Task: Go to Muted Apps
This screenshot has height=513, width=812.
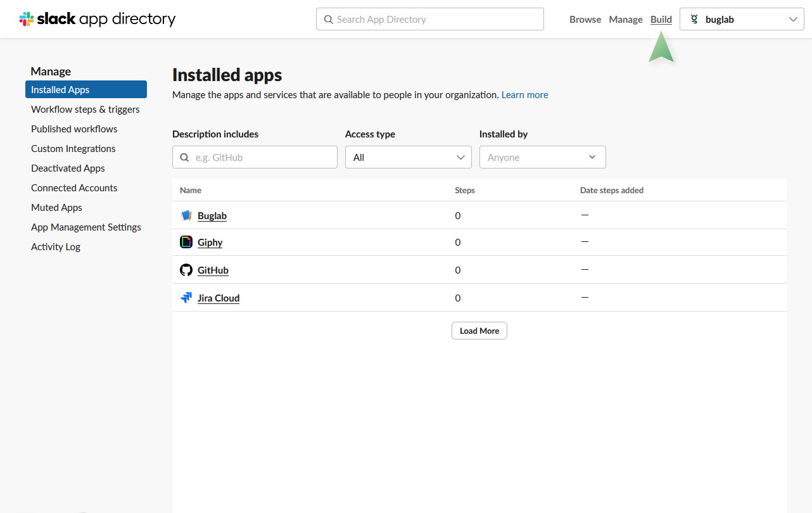Action: click(56, 207)
